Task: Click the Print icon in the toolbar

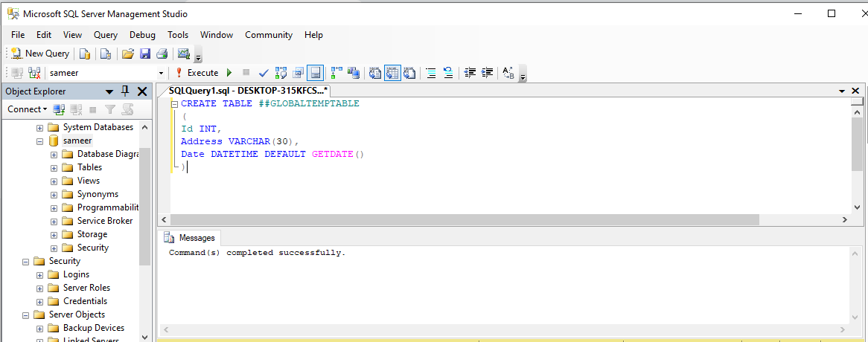Action: point(162,54)
